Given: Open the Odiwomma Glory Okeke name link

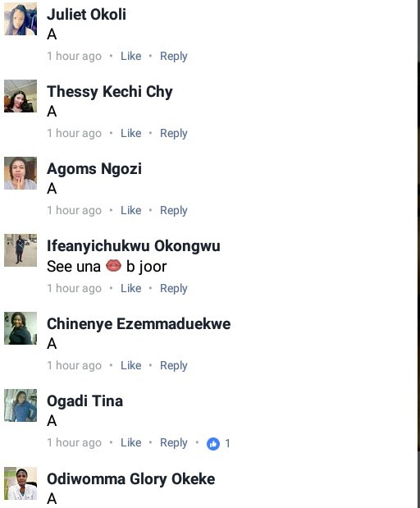Looking at the screenshot, I should (x=130, y=479).
